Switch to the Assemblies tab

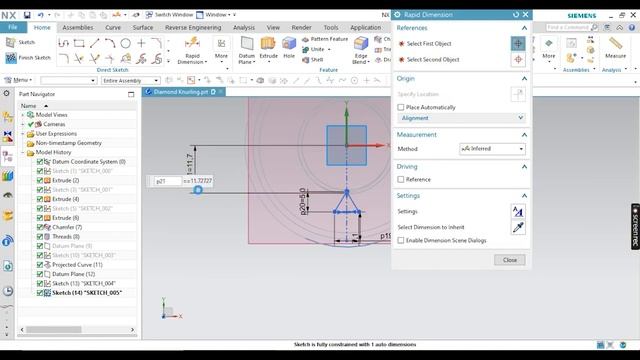[78, 28]
